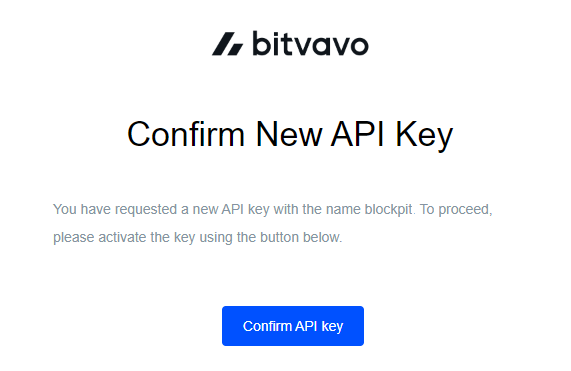Click the words with the name in the paragraph
571x371 pixels.
click(x=317, y=209)
